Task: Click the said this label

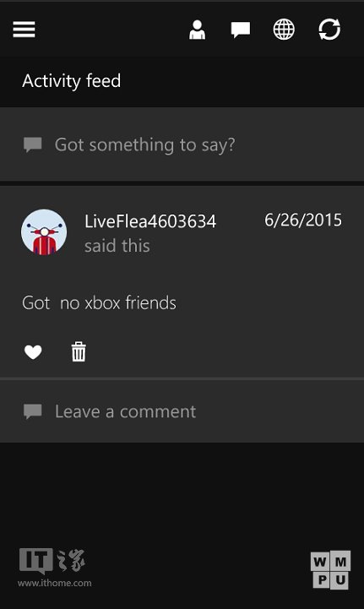Action: [117, 246]
